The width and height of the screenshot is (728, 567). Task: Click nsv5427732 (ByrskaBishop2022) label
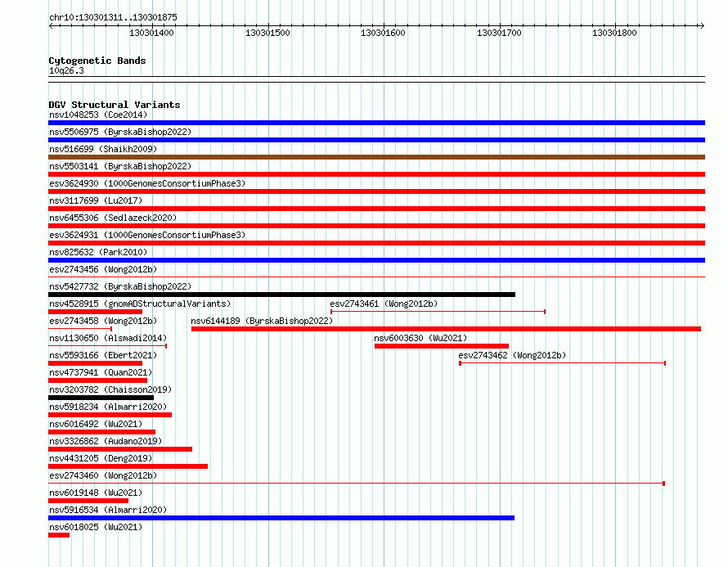[x=120, y=286]
